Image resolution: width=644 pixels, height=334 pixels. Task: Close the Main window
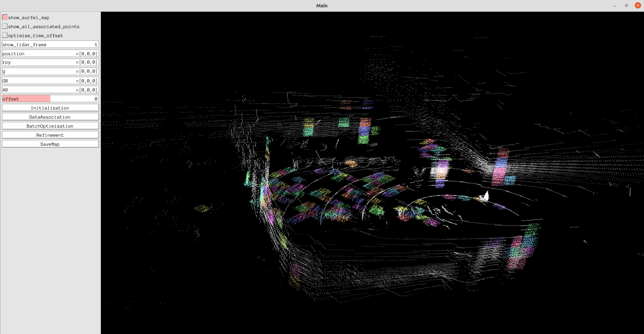tap(638, 5)
